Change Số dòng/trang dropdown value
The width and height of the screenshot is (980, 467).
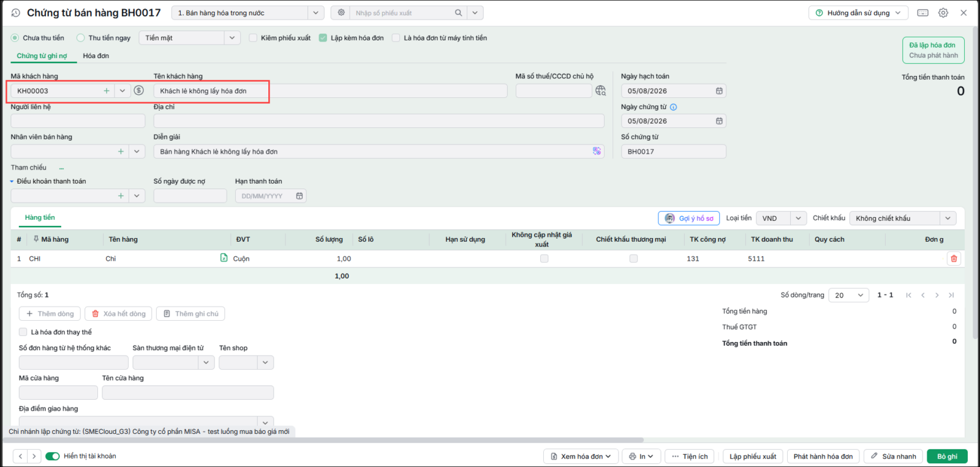(848, 295)
